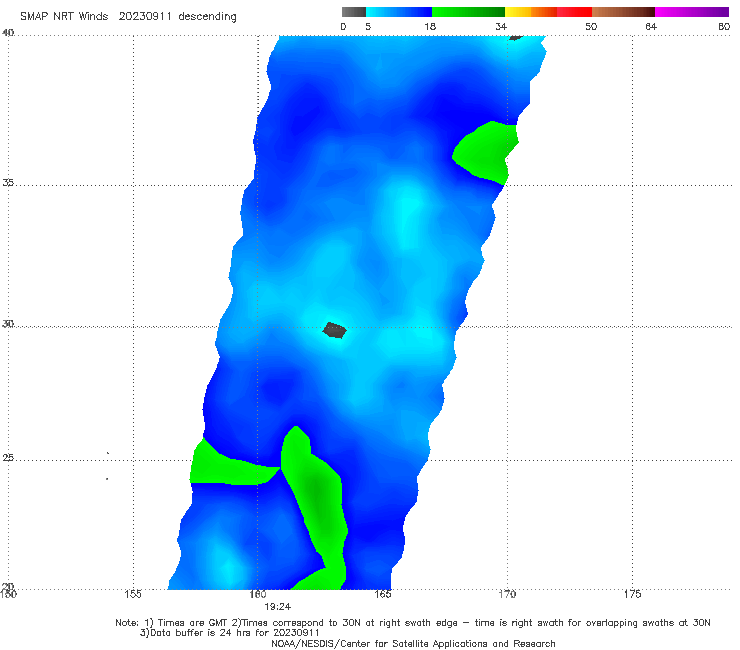Click the yellow-orange segment of the color bar
The height and width of the screenshot is (650, 740).
point(531,12)
